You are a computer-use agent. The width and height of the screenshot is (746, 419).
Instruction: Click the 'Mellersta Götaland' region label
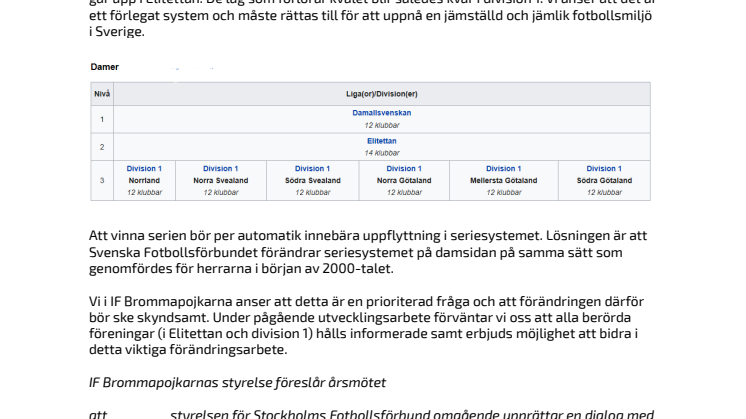(503, 180)
